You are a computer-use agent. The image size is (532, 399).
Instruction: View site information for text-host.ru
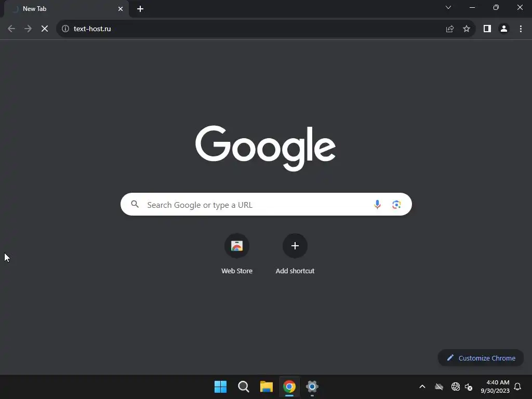coord(65,29)
